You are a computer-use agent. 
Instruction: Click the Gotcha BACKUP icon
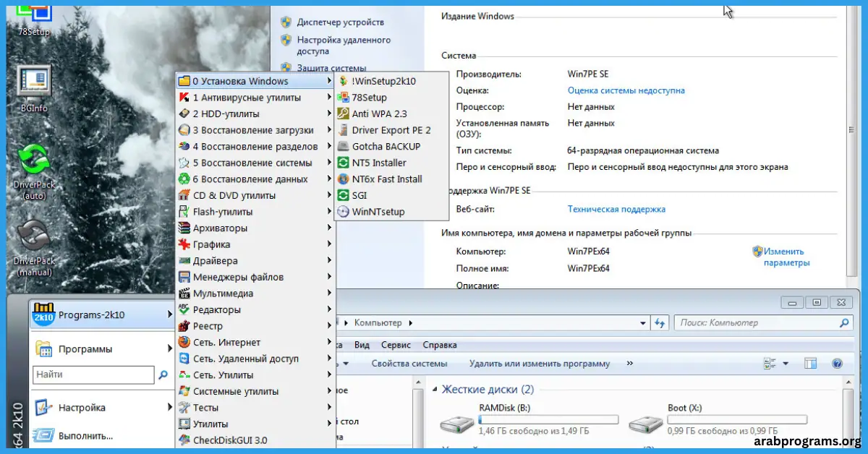tap(343, 146)
